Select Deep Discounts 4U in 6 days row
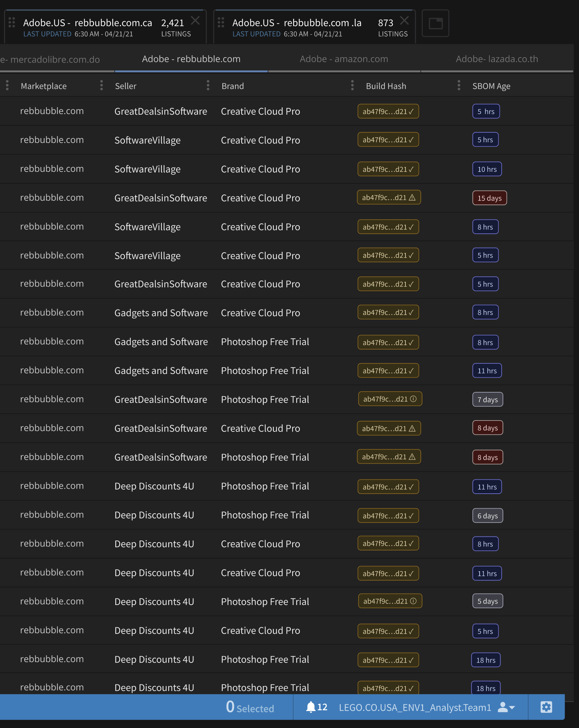579x728 pixels. tap(154, 515)
